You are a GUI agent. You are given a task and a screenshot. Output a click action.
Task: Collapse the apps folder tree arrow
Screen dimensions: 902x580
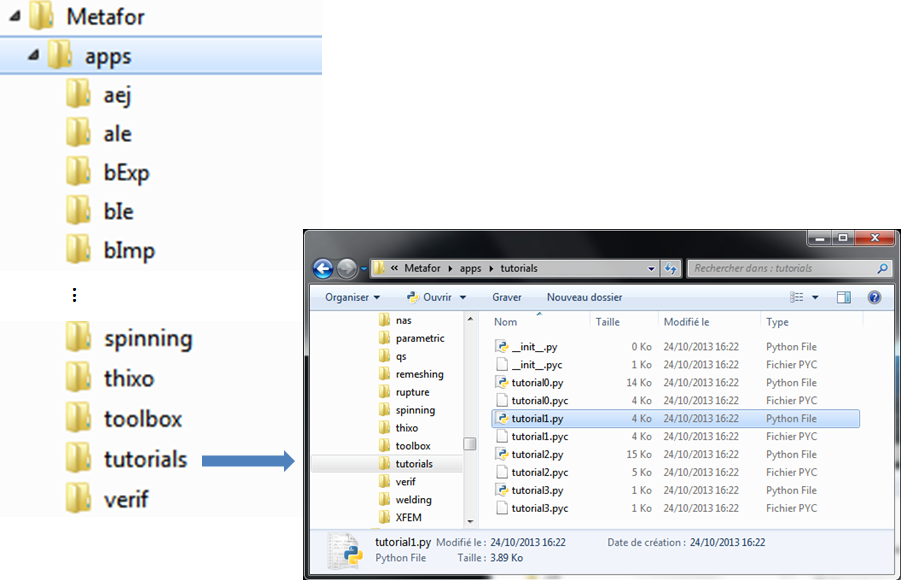pos(34,55)
